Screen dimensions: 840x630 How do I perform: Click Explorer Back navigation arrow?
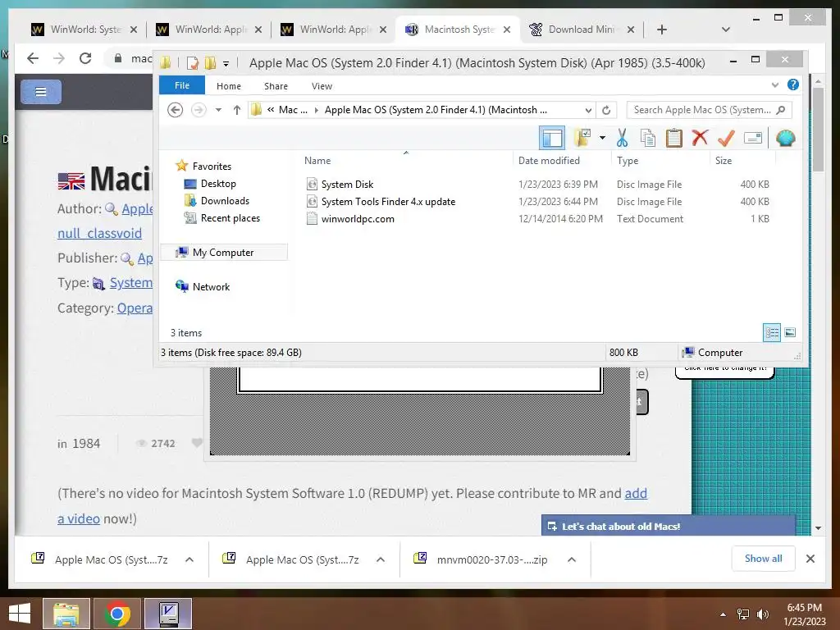coord(176,110)
